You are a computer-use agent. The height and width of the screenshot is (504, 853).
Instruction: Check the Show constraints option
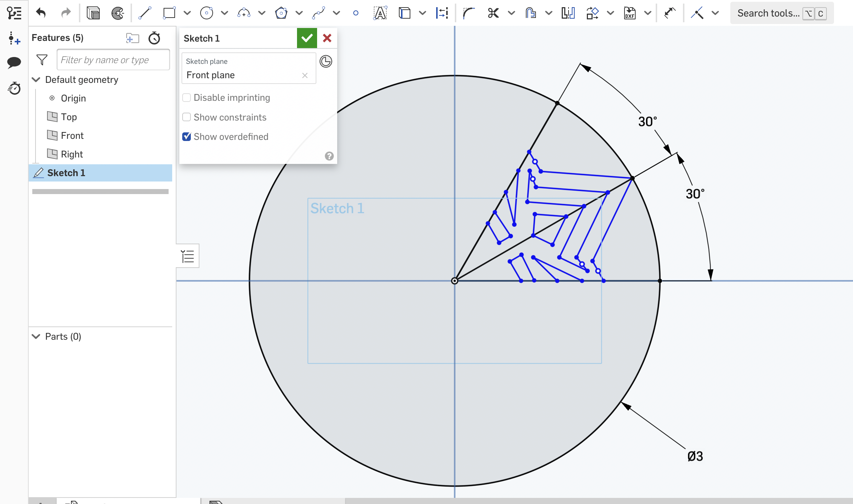187,117
